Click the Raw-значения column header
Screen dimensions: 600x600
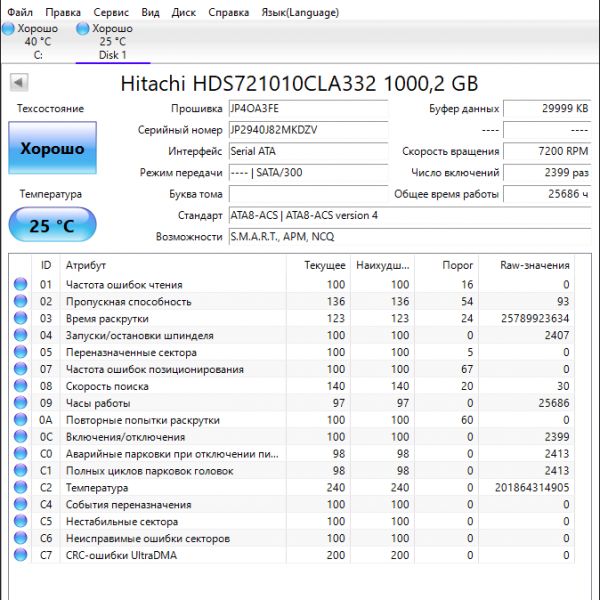(526, 265)
